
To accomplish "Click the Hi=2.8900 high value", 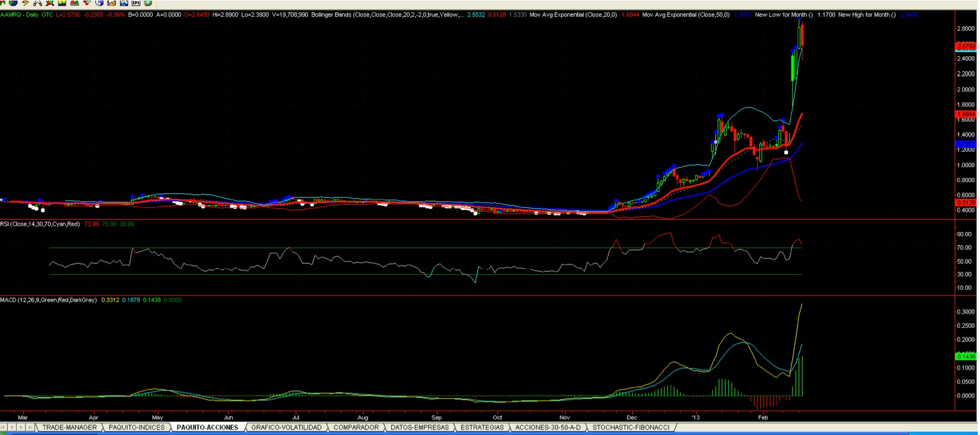I will (225, 14).
